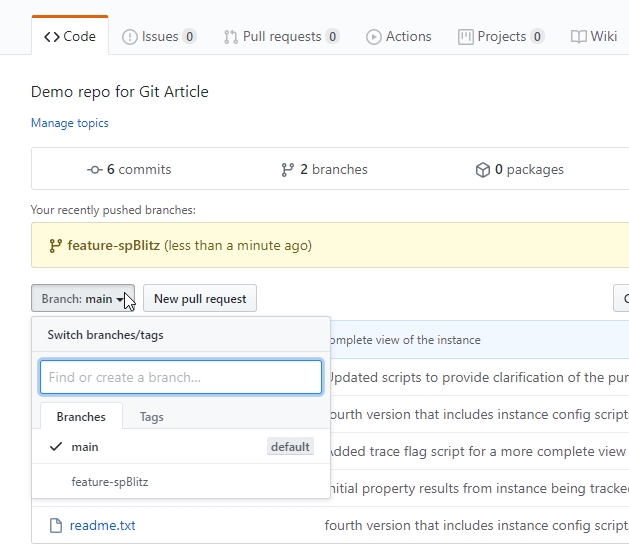The image size is (629, 546).
Task: Click the Issues tab icon
Action: (130, 37)
